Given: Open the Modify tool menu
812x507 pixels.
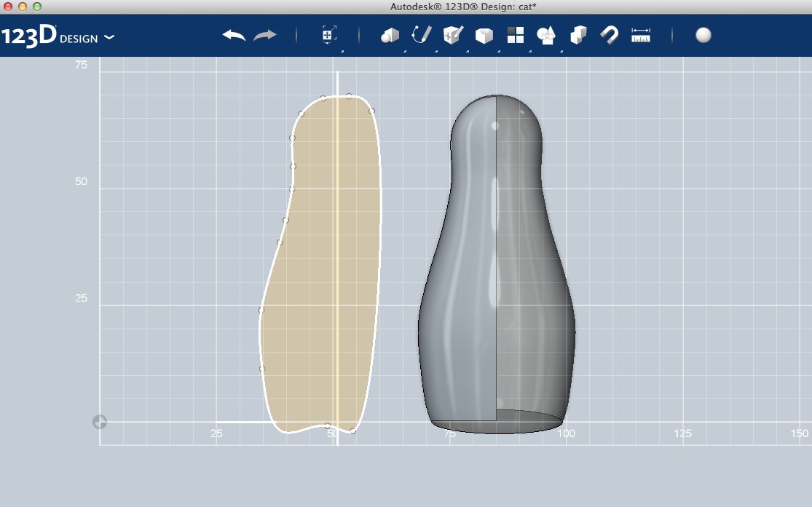Looking at the screenshot, I should coord(484,35).
